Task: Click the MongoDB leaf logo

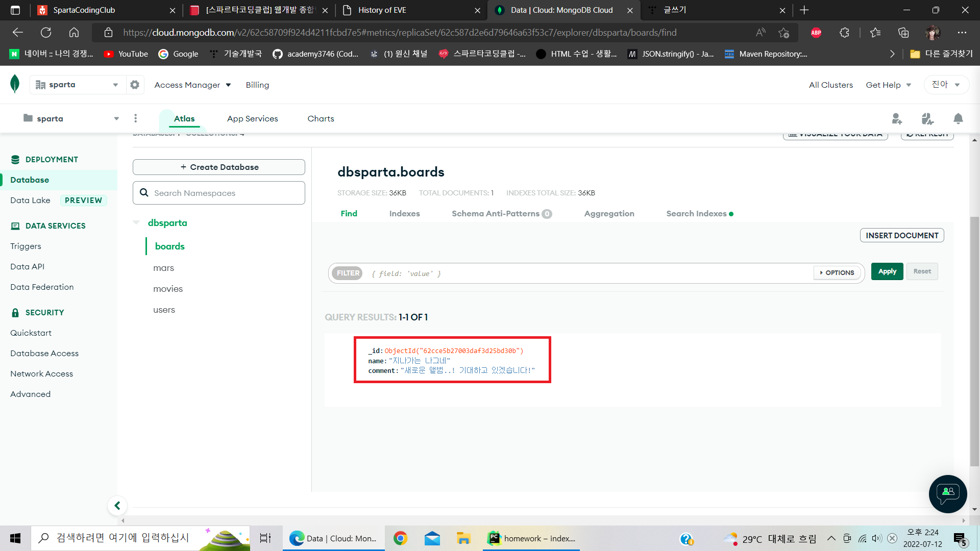Action: pyautogui.click(x=15, y=84)
